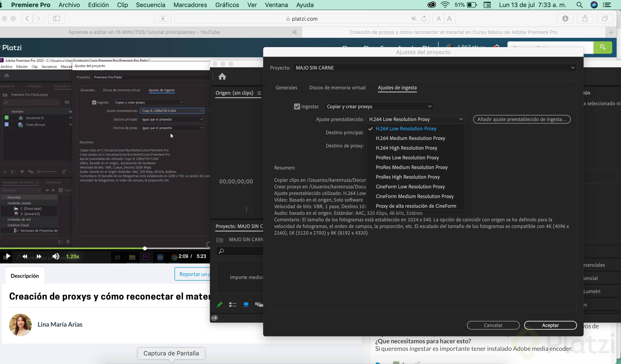
Task: Select H.264 Low Resolution Proxy option
Action: 406,129
